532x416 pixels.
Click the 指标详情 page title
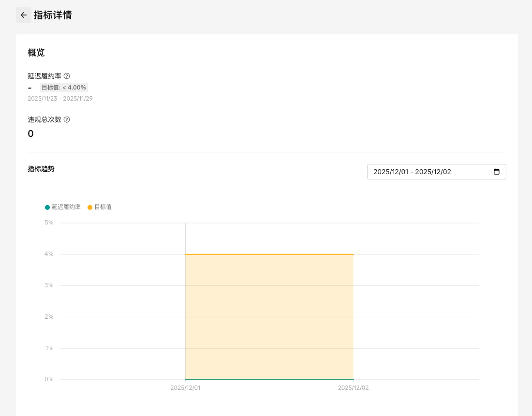[x=53, y=15]
